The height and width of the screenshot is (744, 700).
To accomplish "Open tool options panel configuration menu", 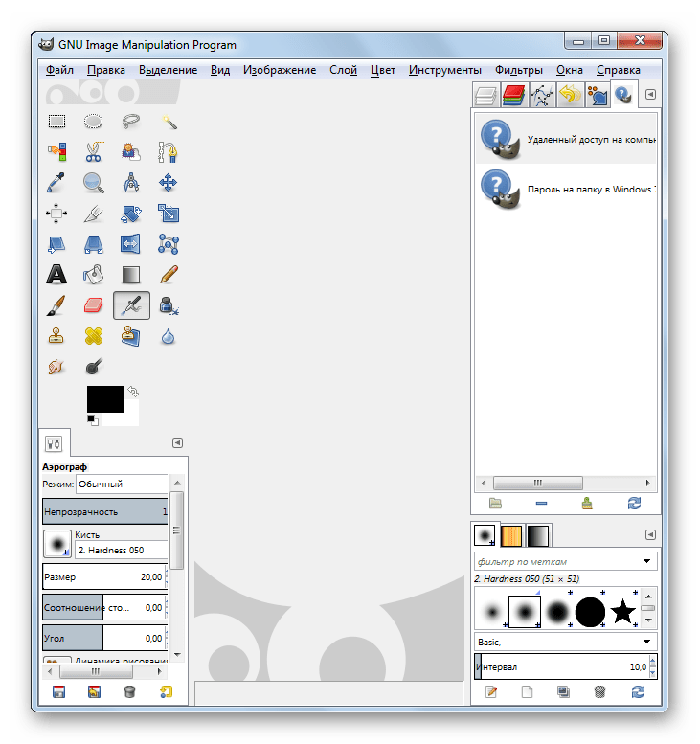I will (177, 442).
